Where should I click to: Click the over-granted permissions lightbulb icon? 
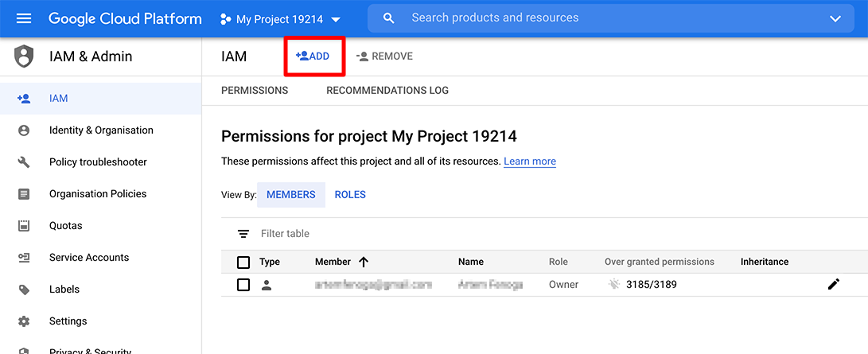point(613,285)
